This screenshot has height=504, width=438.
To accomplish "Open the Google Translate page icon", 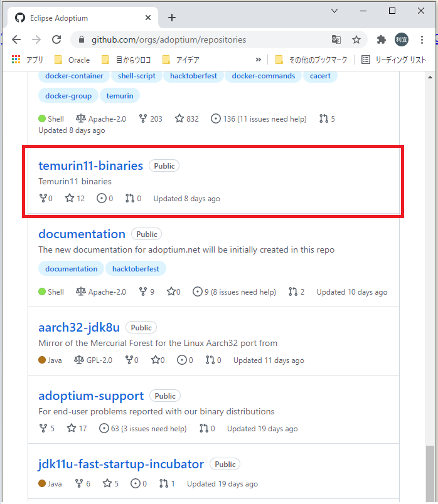I will point(336,39).
